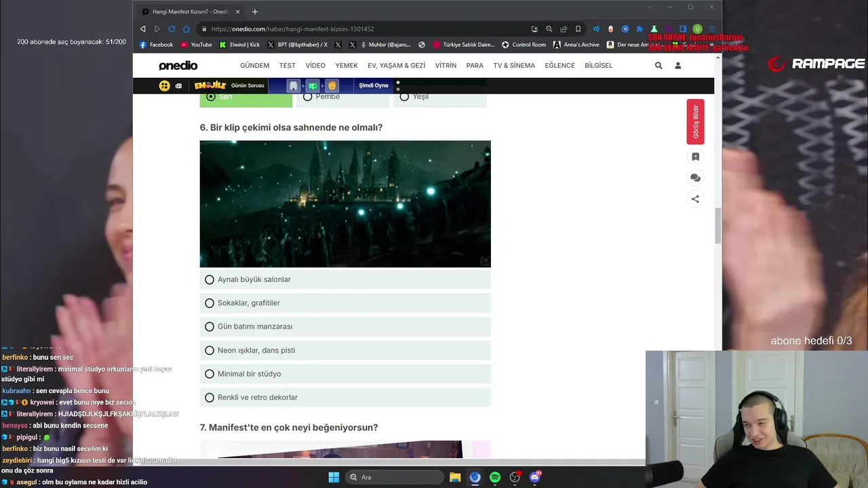Image resolution: width=868 pixels, height=488 pixels.
Task: Open the EĞLENCE menu item
Action: (x=559, y=66)
